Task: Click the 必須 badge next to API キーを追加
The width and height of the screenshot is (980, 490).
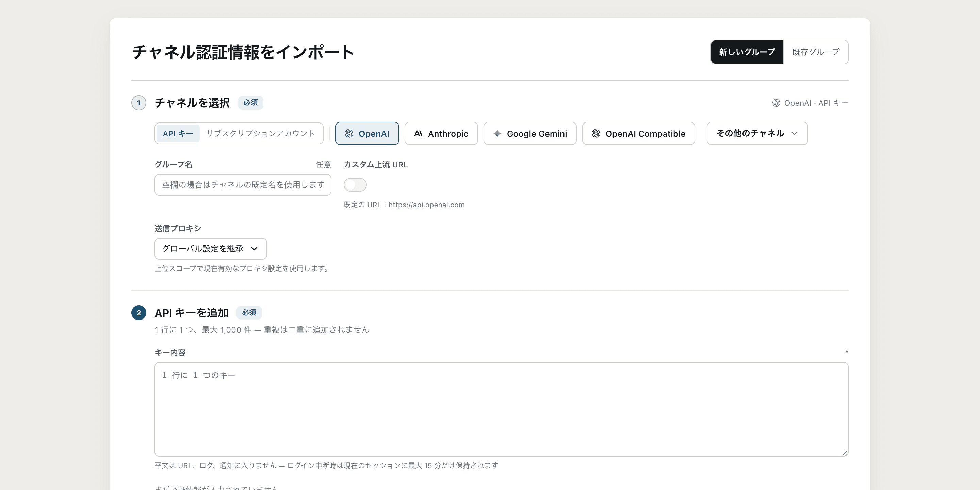Action: point(249,313)
